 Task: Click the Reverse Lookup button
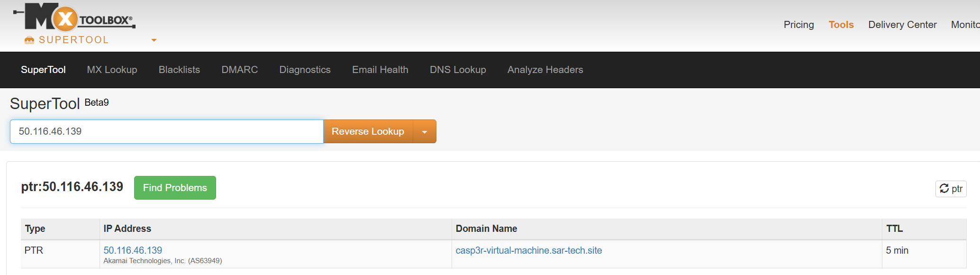[368, 132]
